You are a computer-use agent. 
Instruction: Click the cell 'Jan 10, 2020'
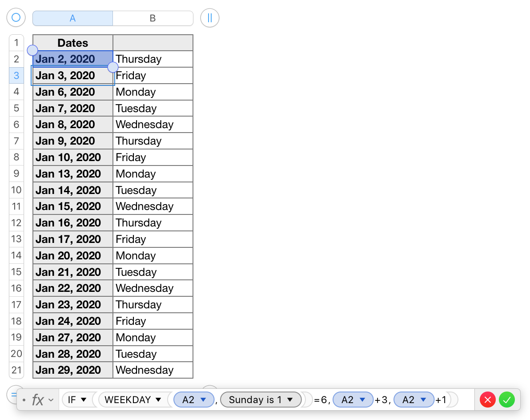point(72,157)
